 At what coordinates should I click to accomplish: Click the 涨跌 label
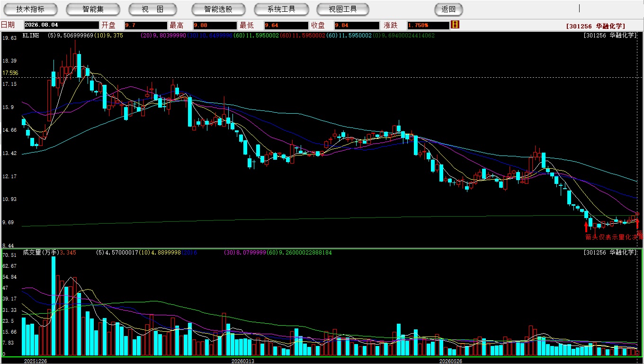(x=391, y=25)
